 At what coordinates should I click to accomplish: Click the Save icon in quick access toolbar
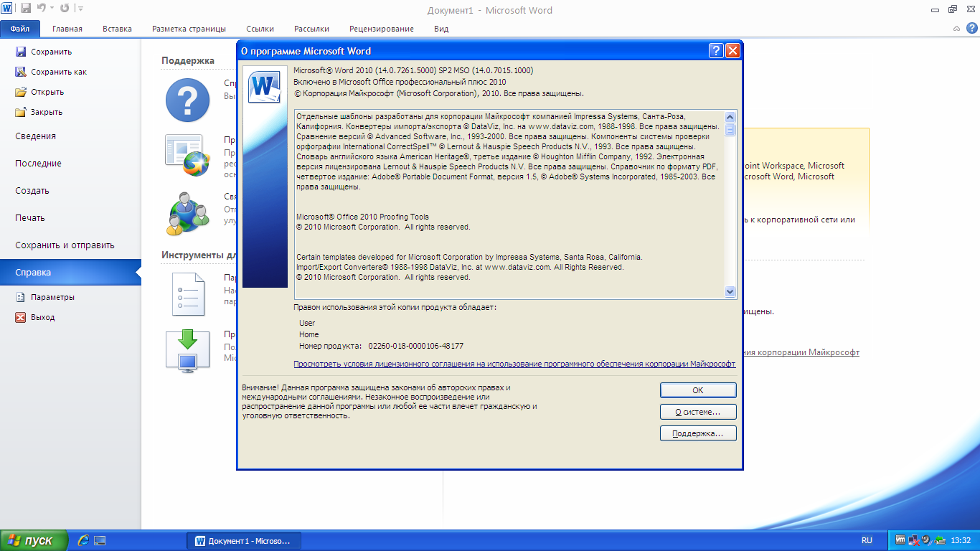tap(26, 9)
